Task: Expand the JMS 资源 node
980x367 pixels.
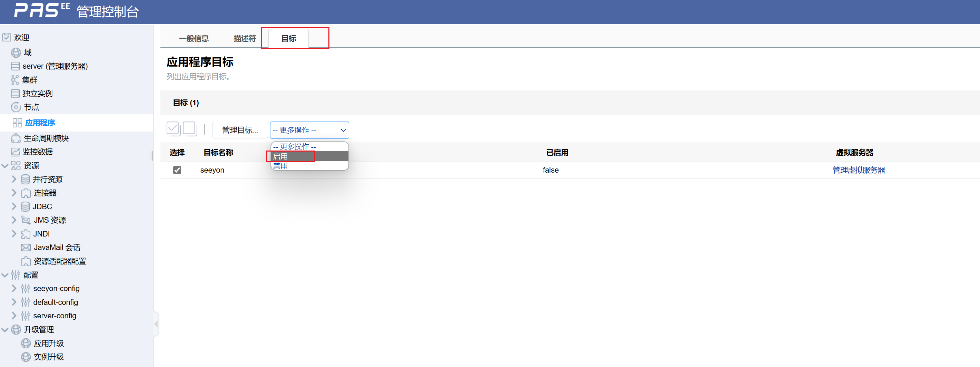Action: (x=14, y=220)
